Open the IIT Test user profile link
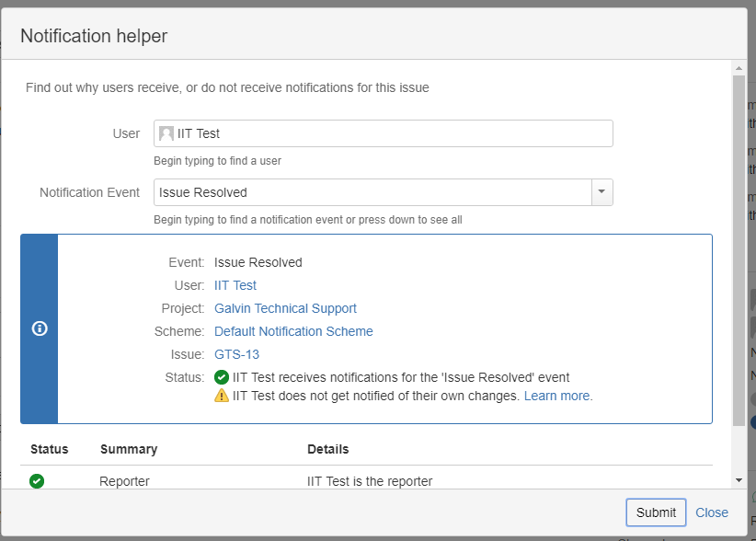The height and width of the screenshot is (541, 756). 235,285
